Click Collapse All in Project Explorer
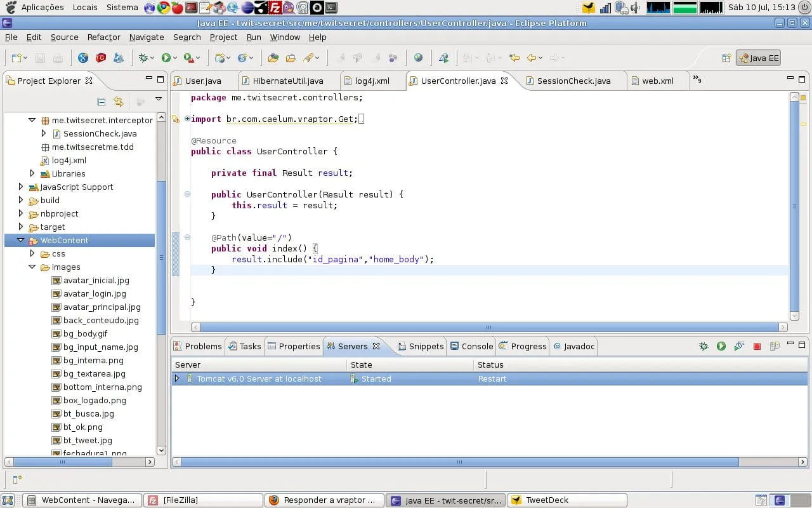 (x=101, y=102)
